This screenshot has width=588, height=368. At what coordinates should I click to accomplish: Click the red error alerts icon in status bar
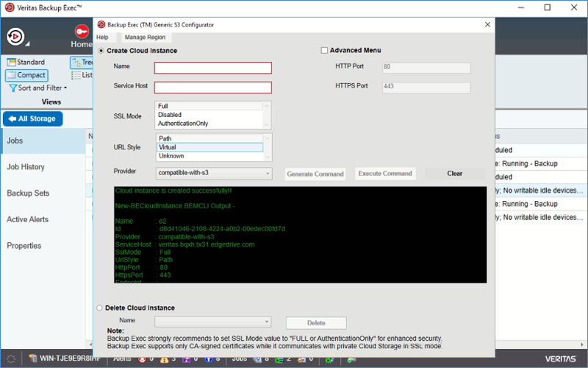pyautogui.click(x=142, y=359)
